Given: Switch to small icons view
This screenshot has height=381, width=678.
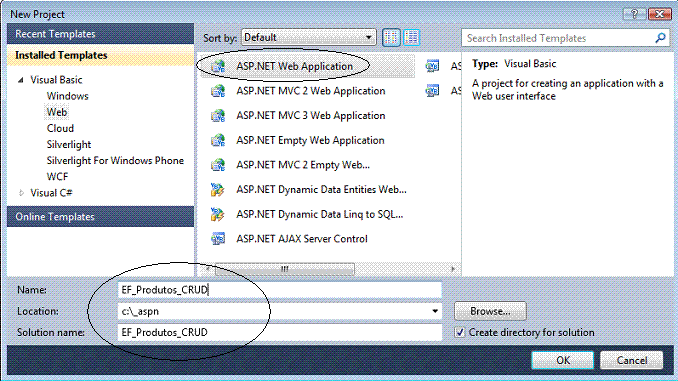Looking at the screenshot, I should click(x=391, y=38).
